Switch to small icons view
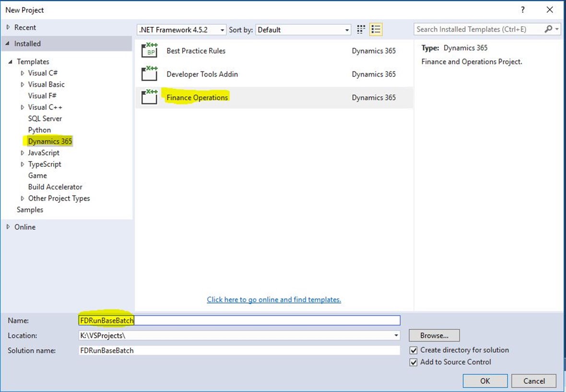The image size is (566, 392). [x=361, y=30]
